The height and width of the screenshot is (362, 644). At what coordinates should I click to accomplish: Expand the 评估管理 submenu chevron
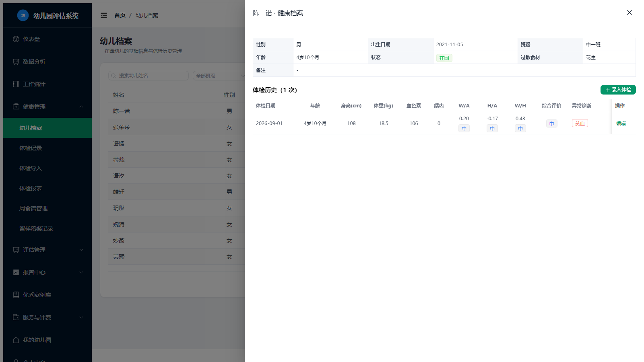pos(81,250)
